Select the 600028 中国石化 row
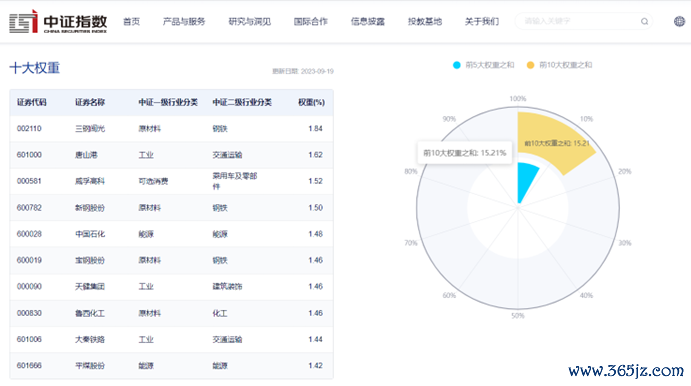This screenshot has height=386, width=691. coord(171,234)
